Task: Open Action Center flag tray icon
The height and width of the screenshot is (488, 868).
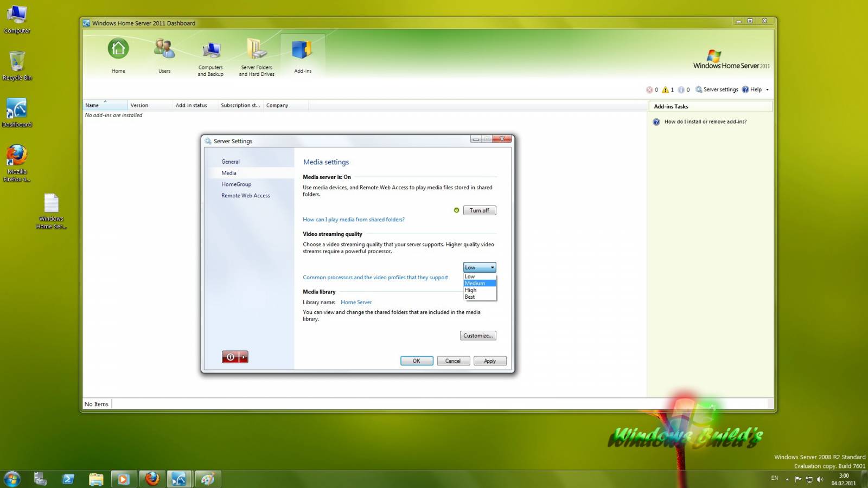Action: click(798, 479)
